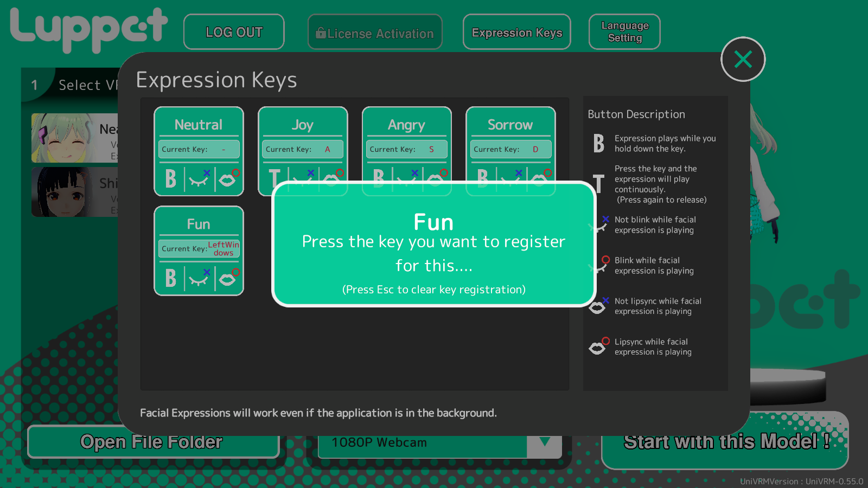Click the Blink while facial expression icon
This screenshot has height=488, width=868.
[x=599, y=264]
